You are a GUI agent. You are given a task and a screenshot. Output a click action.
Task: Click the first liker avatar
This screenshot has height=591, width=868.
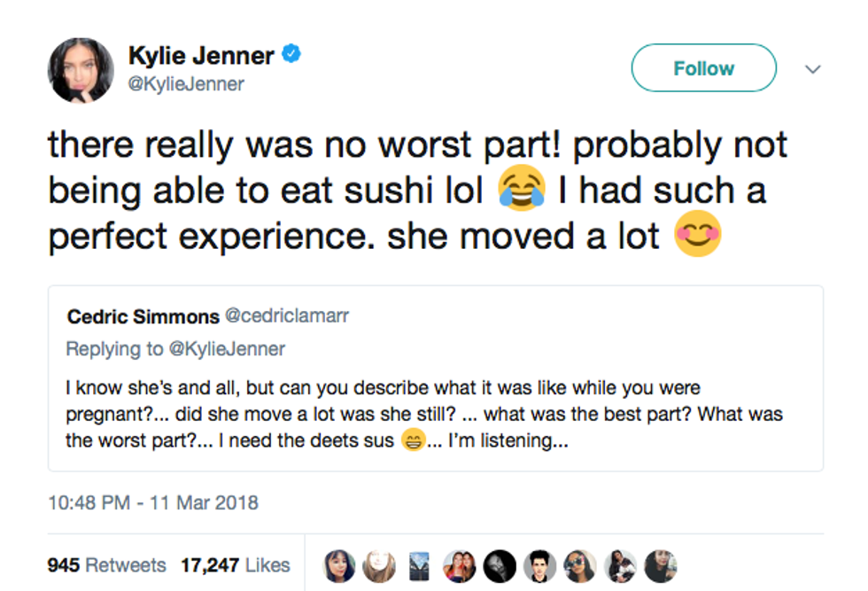(339, 565)
